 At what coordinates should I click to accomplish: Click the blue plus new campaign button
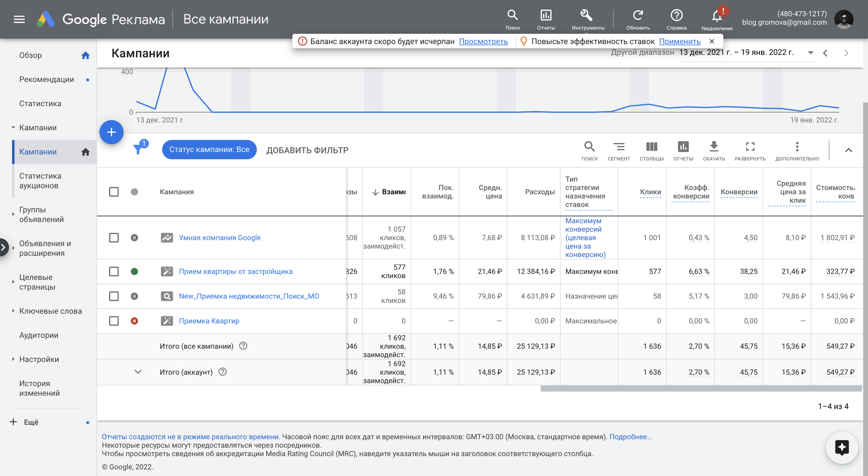[x=111, y=132]
